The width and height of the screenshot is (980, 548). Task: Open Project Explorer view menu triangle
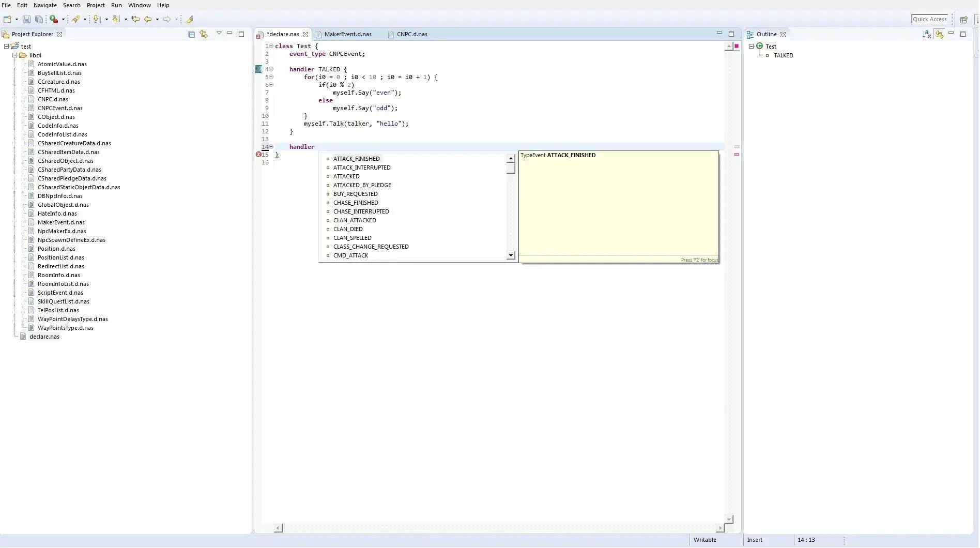[x=219, y=33]
